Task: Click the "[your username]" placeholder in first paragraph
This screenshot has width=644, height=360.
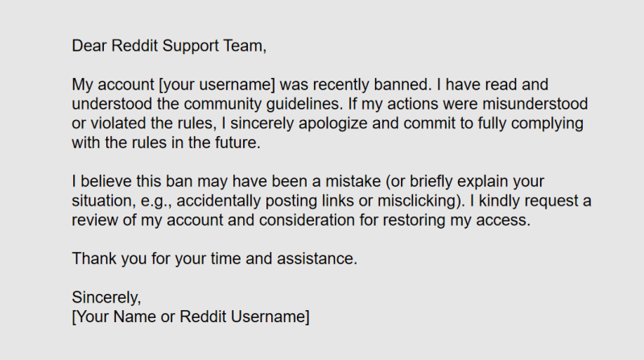Action: point(184,85)
